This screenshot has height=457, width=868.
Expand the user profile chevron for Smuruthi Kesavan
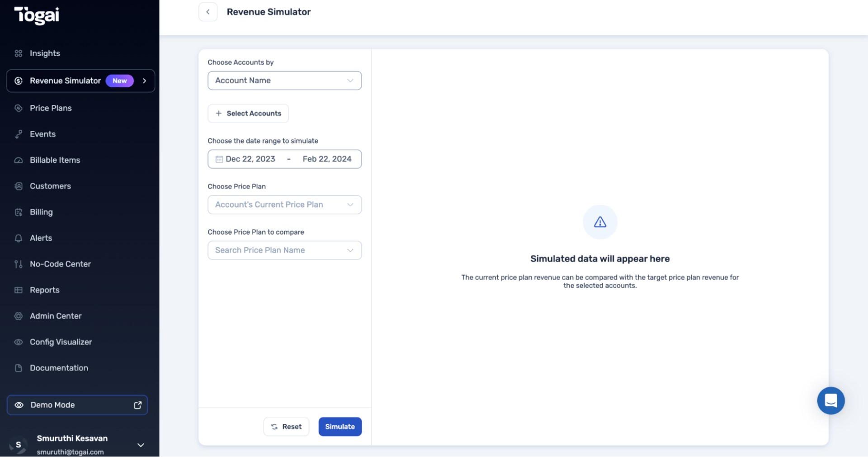tap(141, 445)
